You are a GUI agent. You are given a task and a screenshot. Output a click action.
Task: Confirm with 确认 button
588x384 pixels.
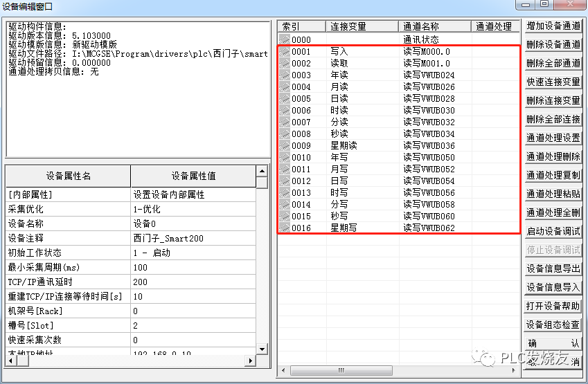[x=553, y=343]
